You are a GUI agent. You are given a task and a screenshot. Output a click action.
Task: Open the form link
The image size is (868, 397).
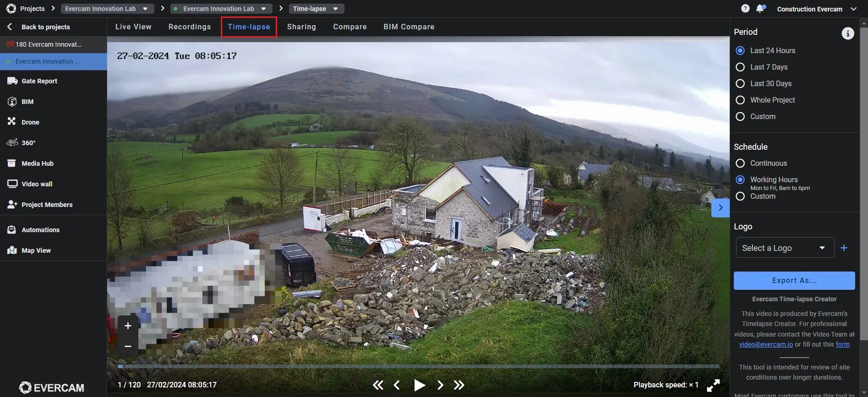click(842, 344)
